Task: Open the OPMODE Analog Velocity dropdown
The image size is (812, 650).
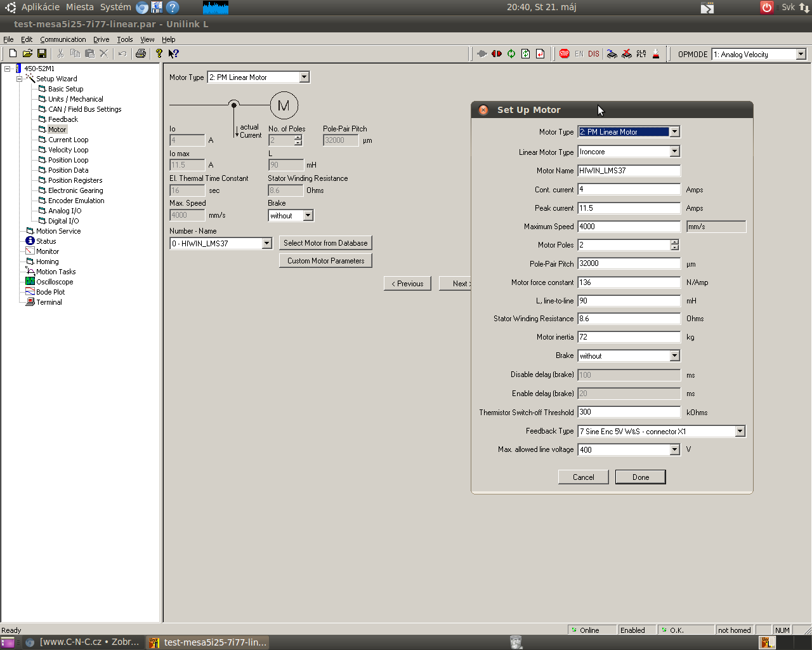Action: pyautogui.click(x=801, y=55)
